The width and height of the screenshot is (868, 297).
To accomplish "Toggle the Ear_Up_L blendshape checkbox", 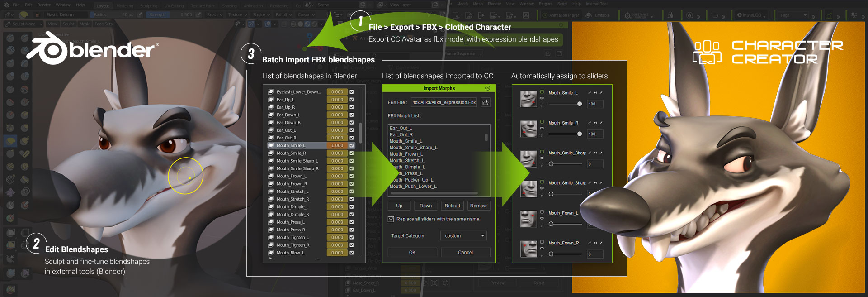I will (351, 100).
